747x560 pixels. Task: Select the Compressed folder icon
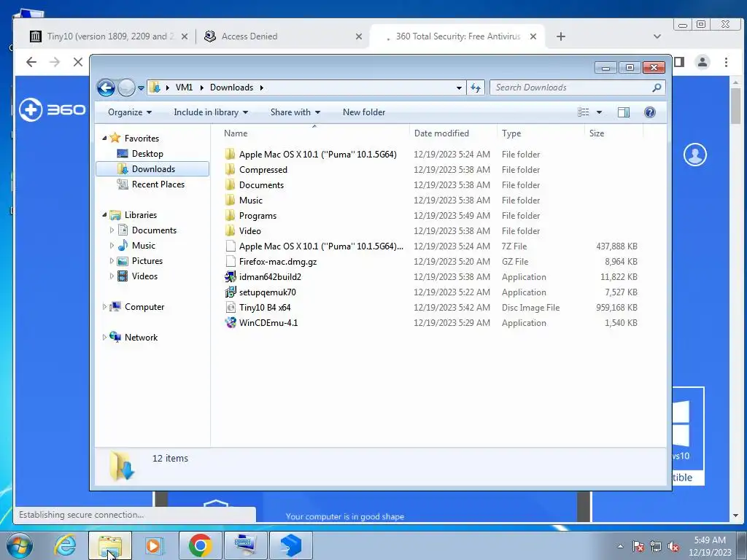coord(230,169)
